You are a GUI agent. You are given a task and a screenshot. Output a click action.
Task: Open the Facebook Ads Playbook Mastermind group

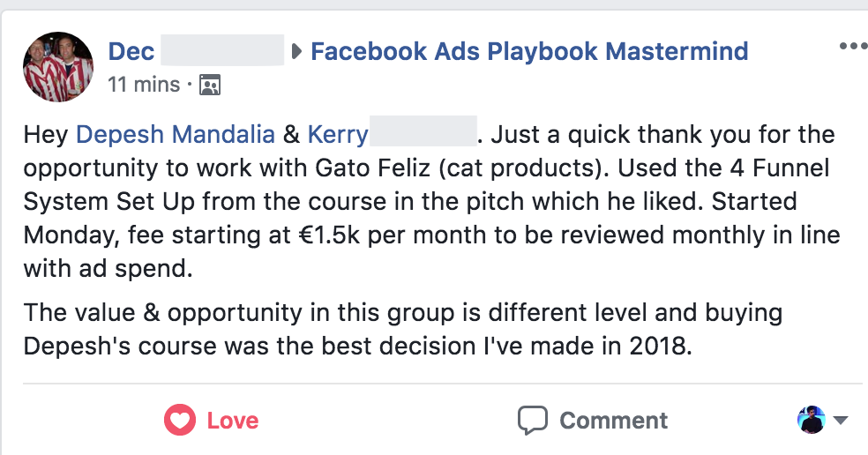529,51
